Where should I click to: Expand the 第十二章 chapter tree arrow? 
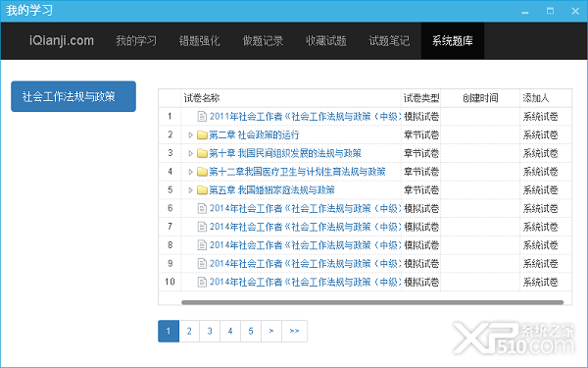190,172
